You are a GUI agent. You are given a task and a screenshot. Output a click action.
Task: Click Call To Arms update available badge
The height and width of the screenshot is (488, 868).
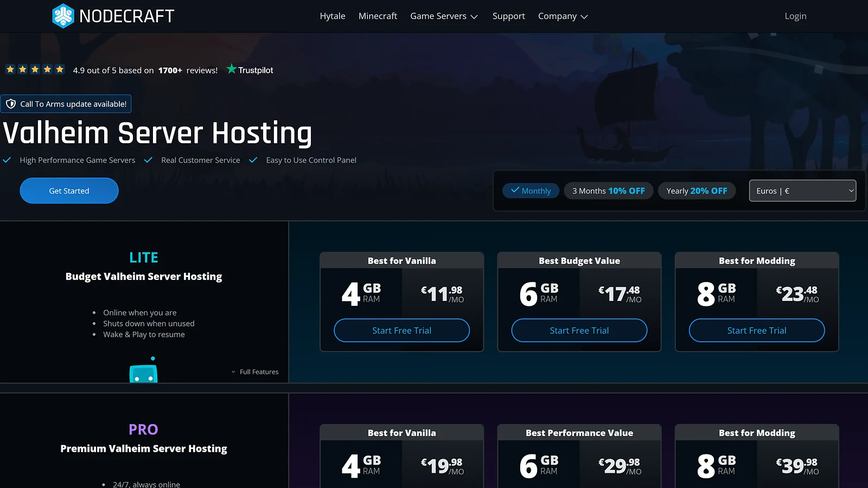point(66,104)
